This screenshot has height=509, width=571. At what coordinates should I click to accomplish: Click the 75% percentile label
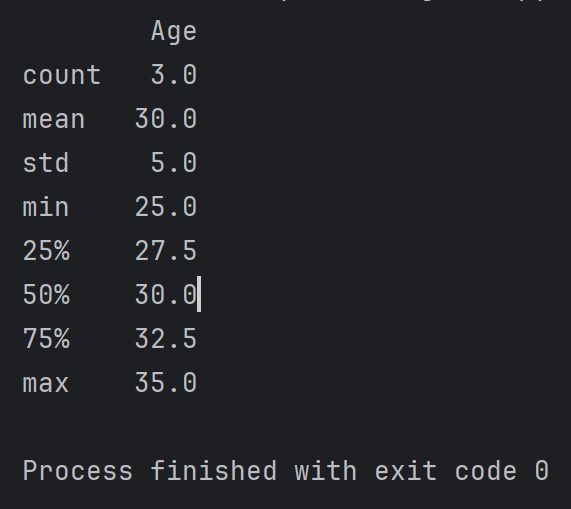pyautogui.click(x=46, y=339)
